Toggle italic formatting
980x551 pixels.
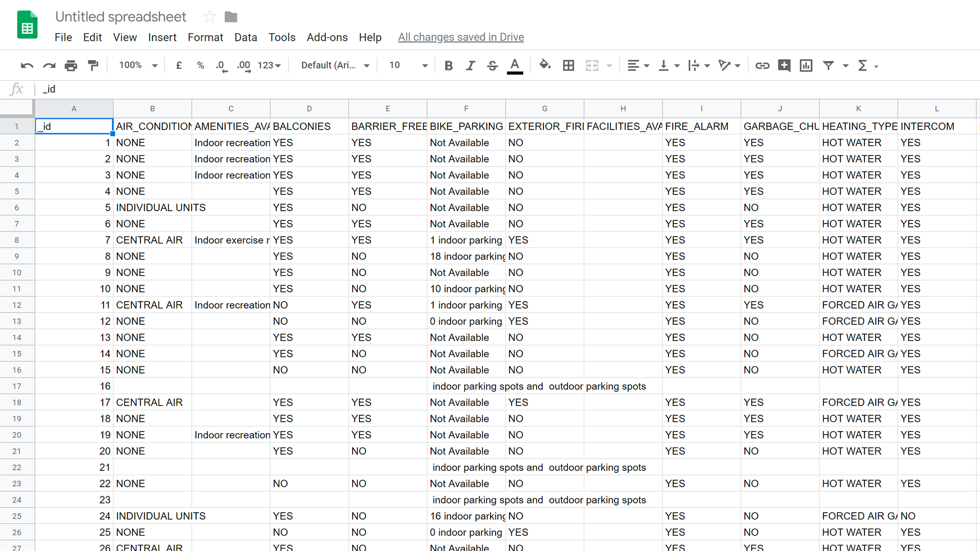[x=471, y=65]
